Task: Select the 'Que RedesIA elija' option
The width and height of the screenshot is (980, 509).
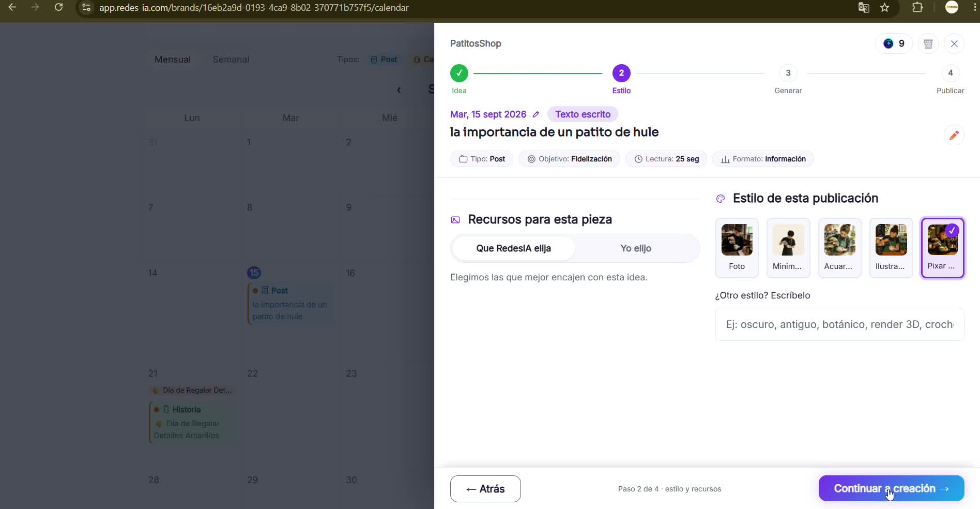Action: point(514,248)
